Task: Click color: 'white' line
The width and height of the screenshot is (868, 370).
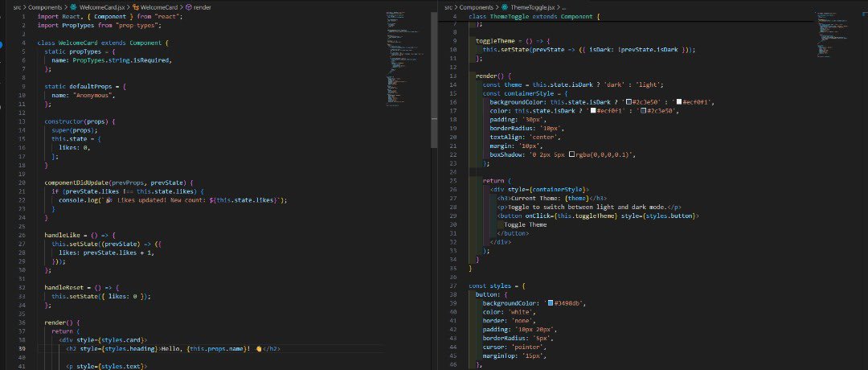Action: tap(510, 312)
